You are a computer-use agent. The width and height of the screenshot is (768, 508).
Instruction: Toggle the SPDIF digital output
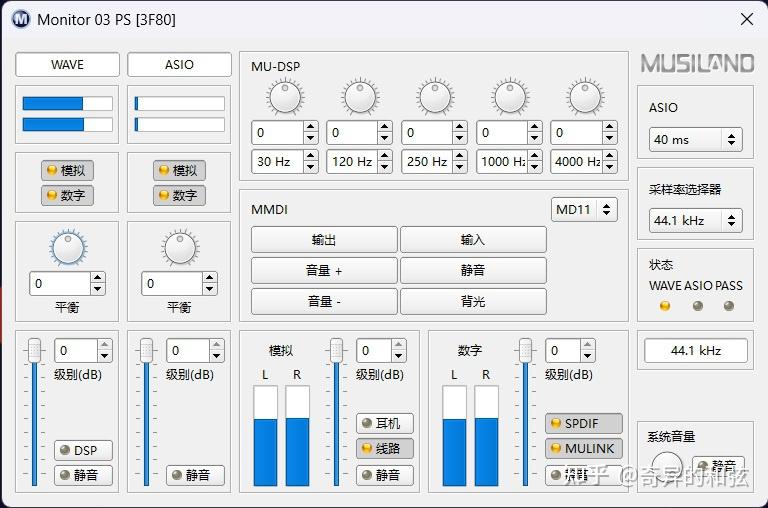[584, 423]
